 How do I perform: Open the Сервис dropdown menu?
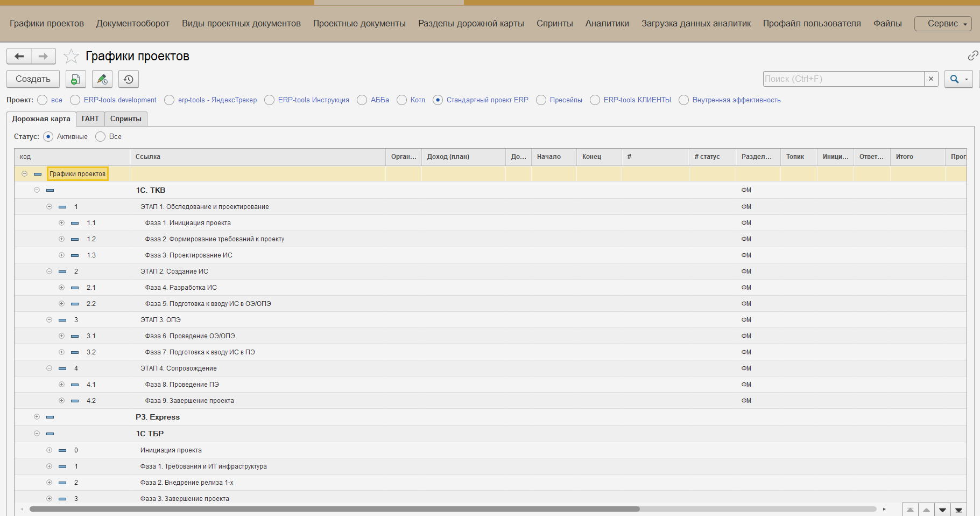click(x=943, y=24)
